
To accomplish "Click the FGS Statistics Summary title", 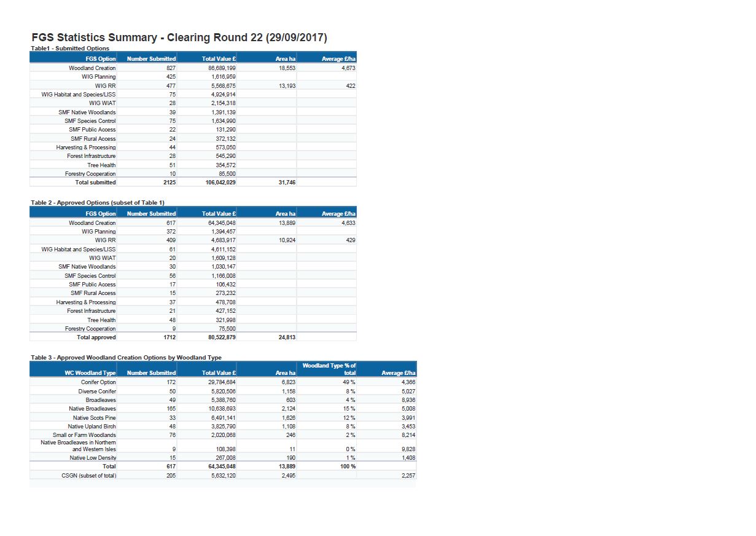I will coord(179,37).
